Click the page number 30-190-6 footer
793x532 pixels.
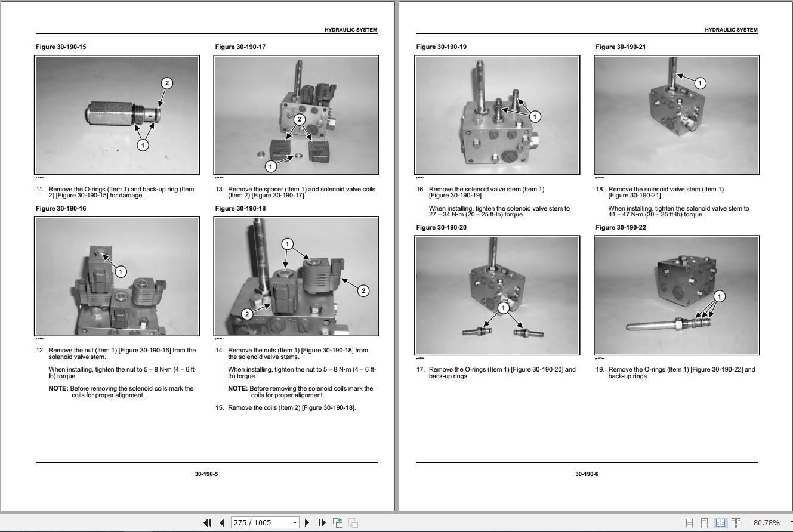[x=587, y=474]
